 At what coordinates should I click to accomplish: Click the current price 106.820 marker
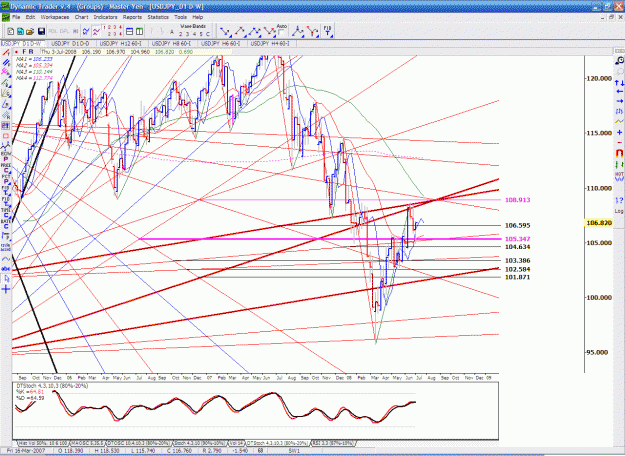click(x=599, y=223)
